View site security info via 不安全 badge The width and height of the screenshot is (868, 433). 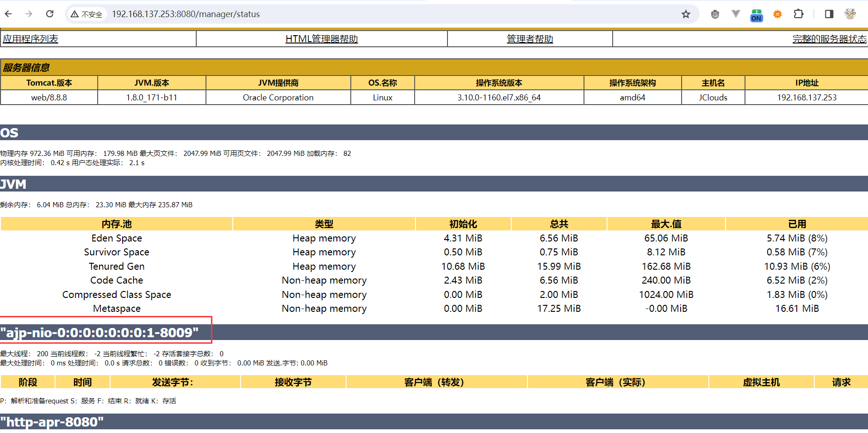pyautogui.click(x=87, y=14)
